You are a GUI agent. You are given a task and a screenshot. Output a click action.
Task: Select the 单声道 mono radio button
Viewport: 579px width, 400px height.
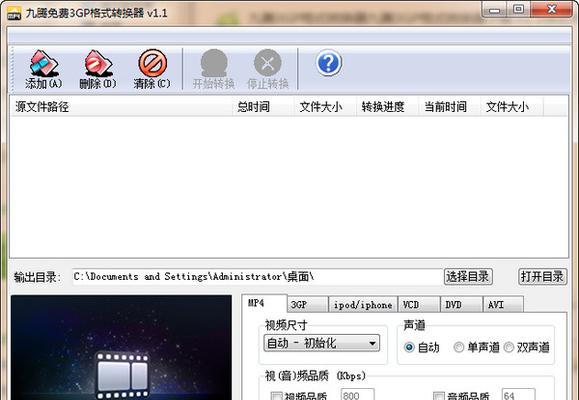click(459, 347)
